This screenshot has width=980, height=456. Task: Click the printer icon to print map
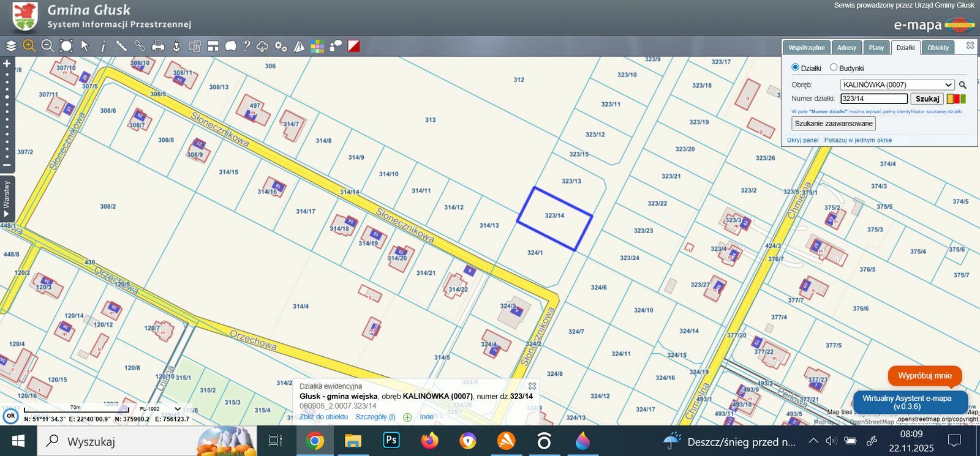158,46
